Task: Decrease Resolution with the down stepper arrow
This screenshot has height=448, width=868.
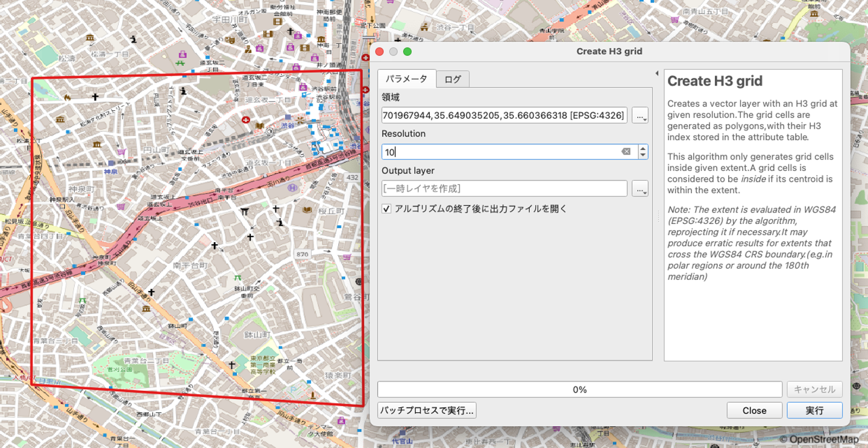Action: tap(643, 155)
